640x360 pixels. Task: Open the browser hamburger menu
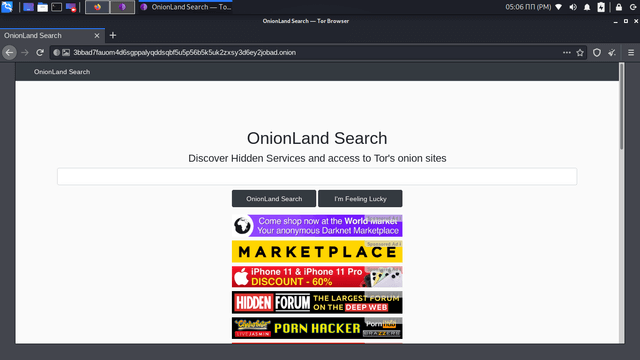point(631,53)
